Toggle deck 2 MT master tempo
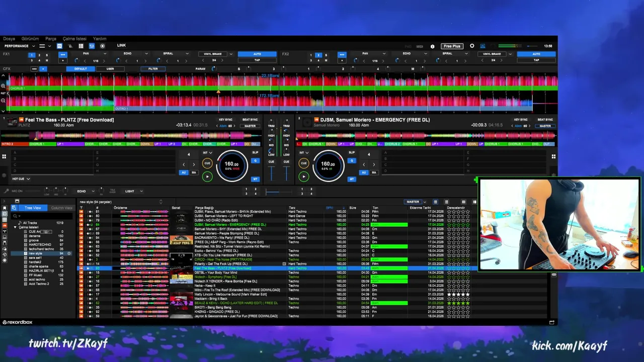 tap(352, 179)
